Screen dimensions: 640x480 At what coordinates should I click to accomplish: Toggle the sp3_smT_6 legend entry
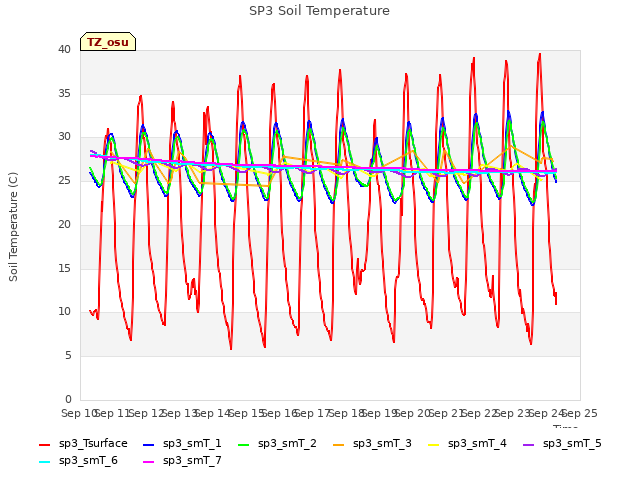[78, 461]
